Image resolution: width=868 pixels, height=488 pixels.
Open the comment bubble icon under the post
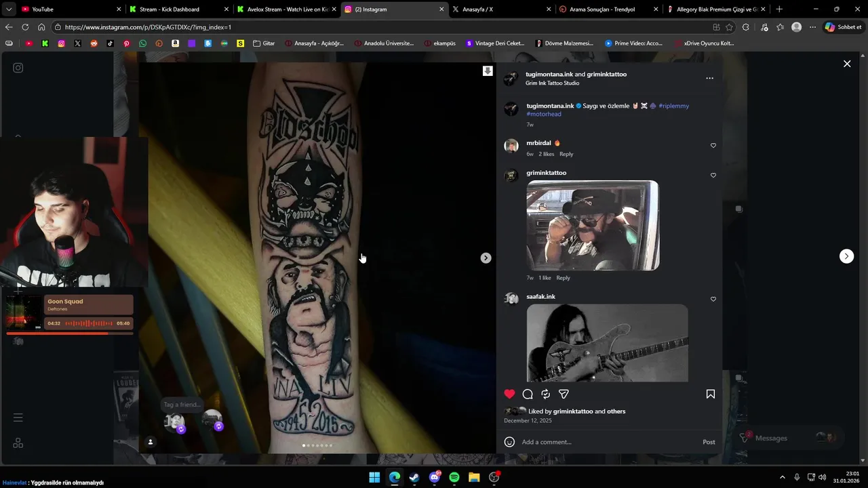click(528, 394)
